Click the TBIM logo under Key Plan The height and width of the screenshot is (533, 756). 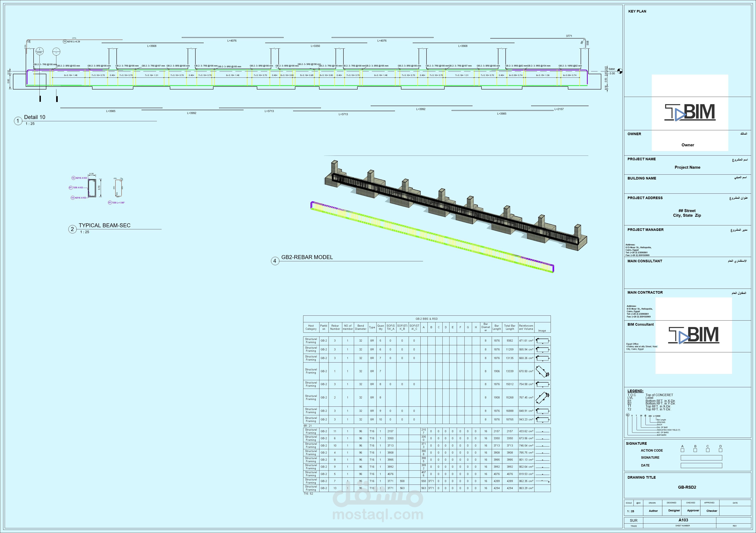[690, 112]
